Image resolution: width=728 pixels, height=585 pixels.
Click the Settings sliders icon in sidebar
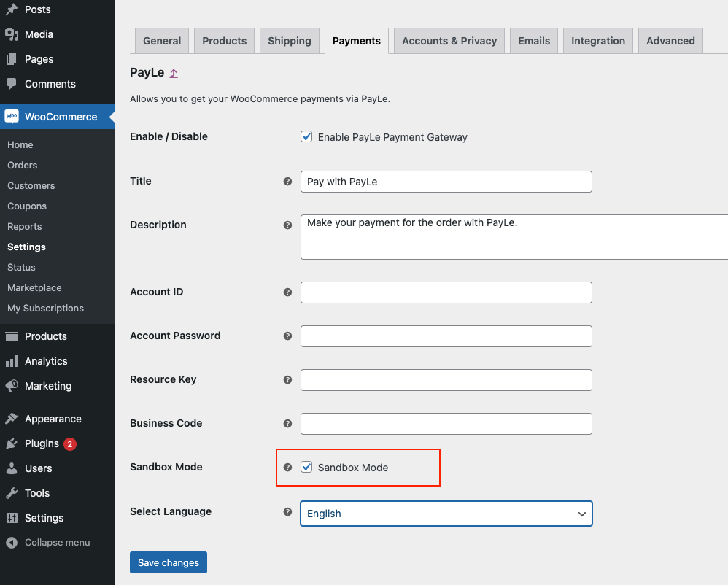click(12, 518)
